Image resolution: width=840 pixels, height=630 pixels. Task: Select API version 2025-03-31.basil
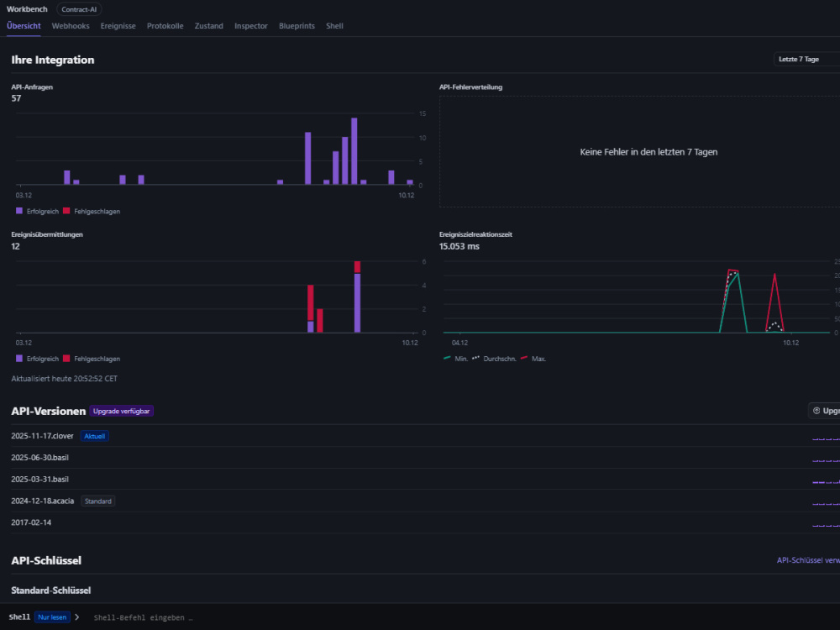[39, 479]
